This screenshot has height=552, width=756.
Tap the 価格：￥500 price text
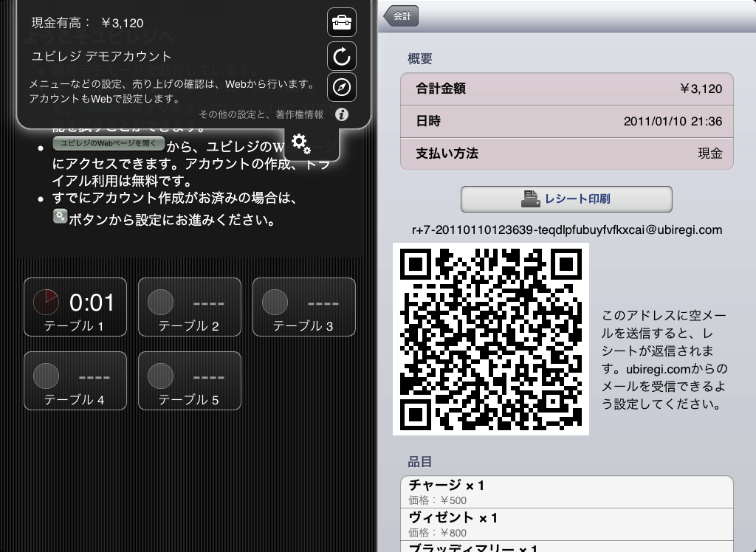(437, 500)
